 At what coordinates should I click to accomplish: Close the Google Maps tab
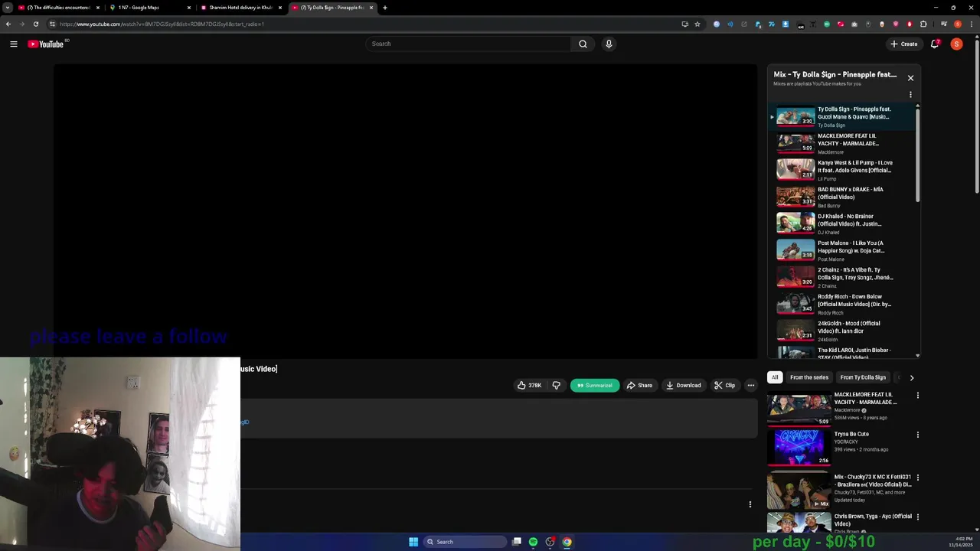point(189,8)
